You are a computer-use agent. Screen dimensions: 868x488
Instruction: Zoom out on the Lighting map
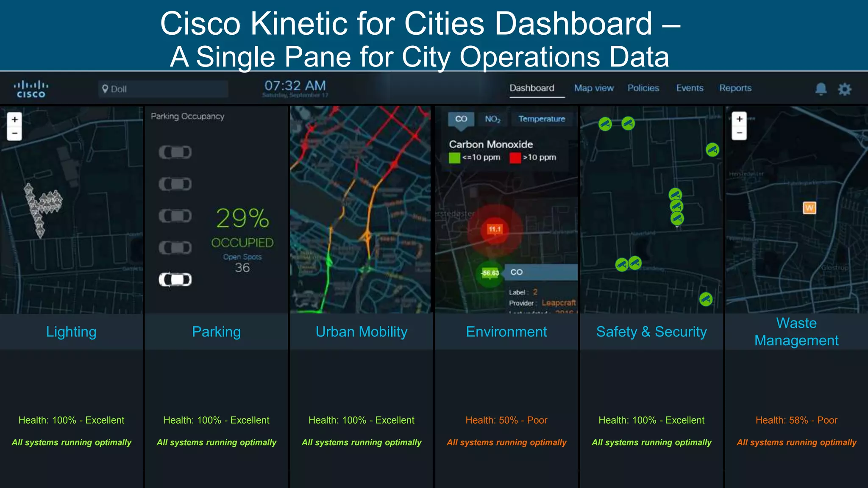pyautogui.click(x=14, y=133)
